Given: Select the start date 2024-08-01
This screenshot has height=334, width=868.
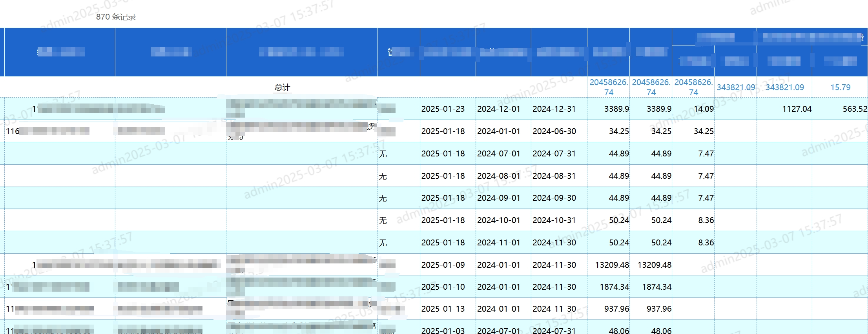Looking at the screenshot, I should point(498,176).
